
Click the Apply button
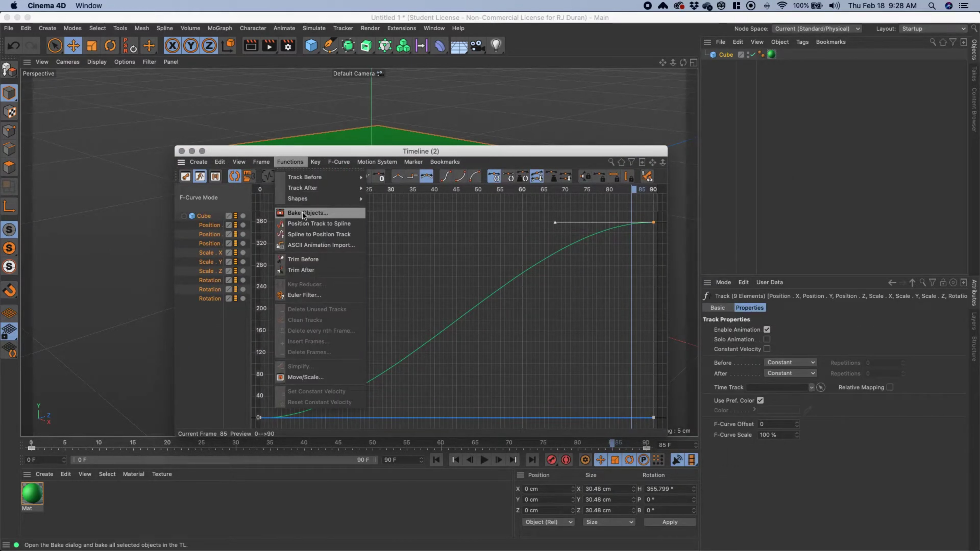click(x=670, y=522)
